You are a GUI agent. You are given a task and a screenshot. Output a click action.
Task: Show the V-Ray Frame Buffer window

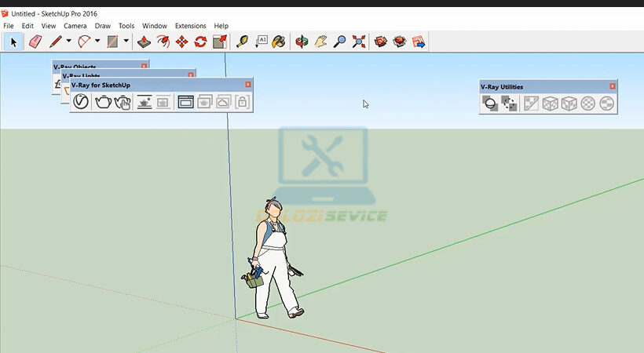(x=185, y=101)
